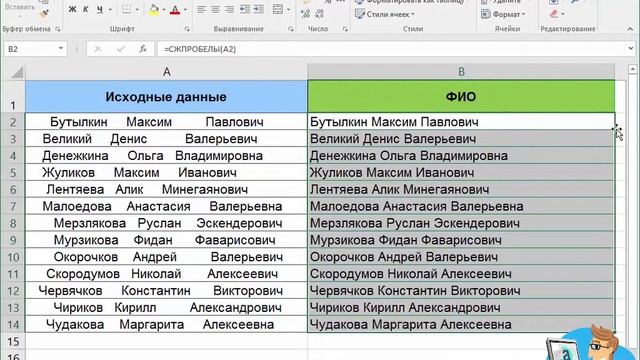Open the borders dropdown arrow
The width and height of the screenshot is (640, 360).
click(x=137, y=9)
